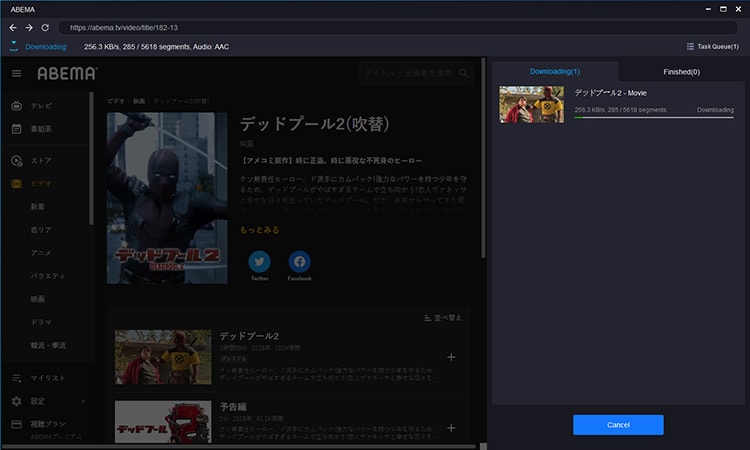Click プレミアム badge on デッドプール2
This screenshot has width=750, height=450.
pos(234,358)
